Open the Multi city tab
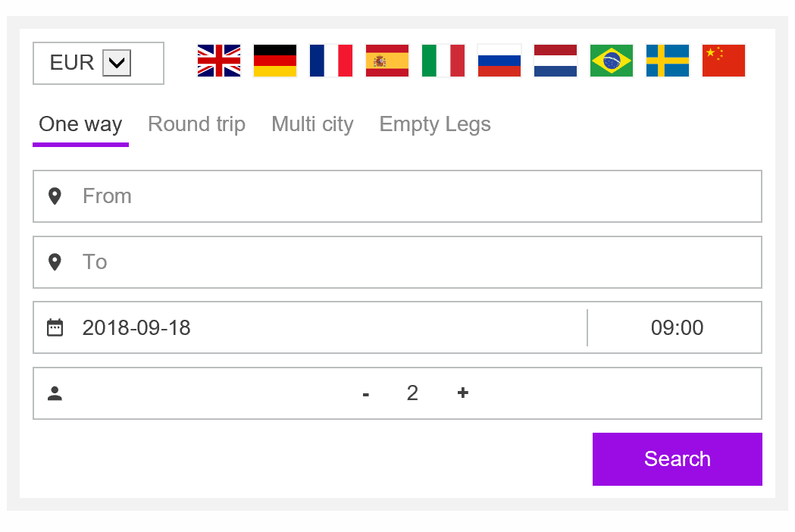The image size is (795, 532). [312, 124]
